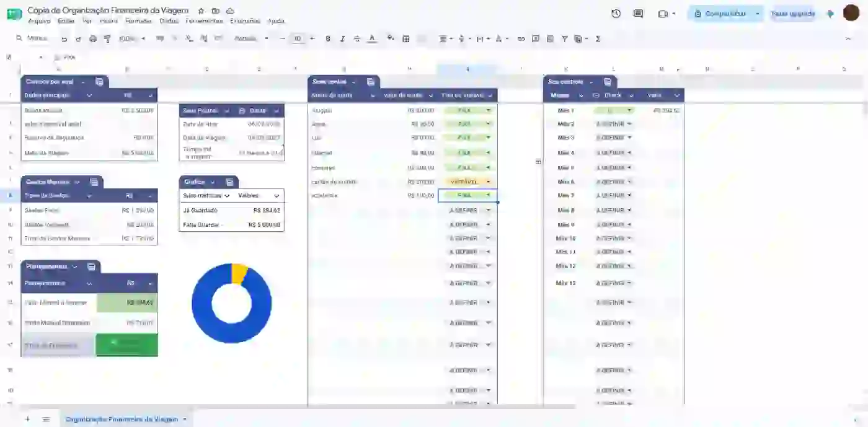Click the redo arrow in the toolbar

point(78,38)
